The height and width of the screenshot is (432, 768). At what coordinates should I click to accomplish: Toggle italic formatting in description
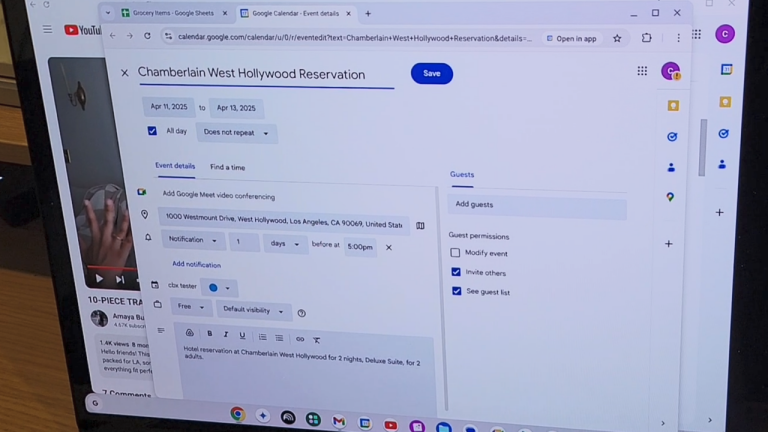[226, 335]
